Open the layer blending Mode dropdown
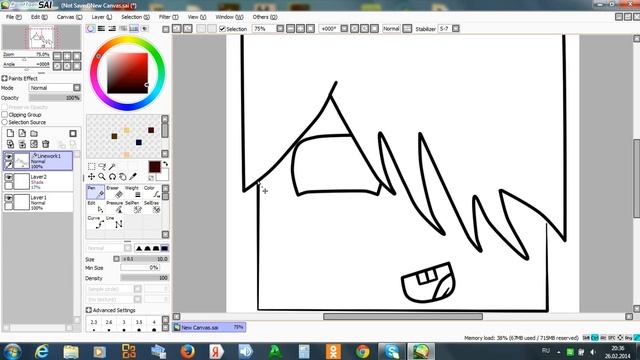The width and height of the screenshot is (640, 360). coord(77,88)
